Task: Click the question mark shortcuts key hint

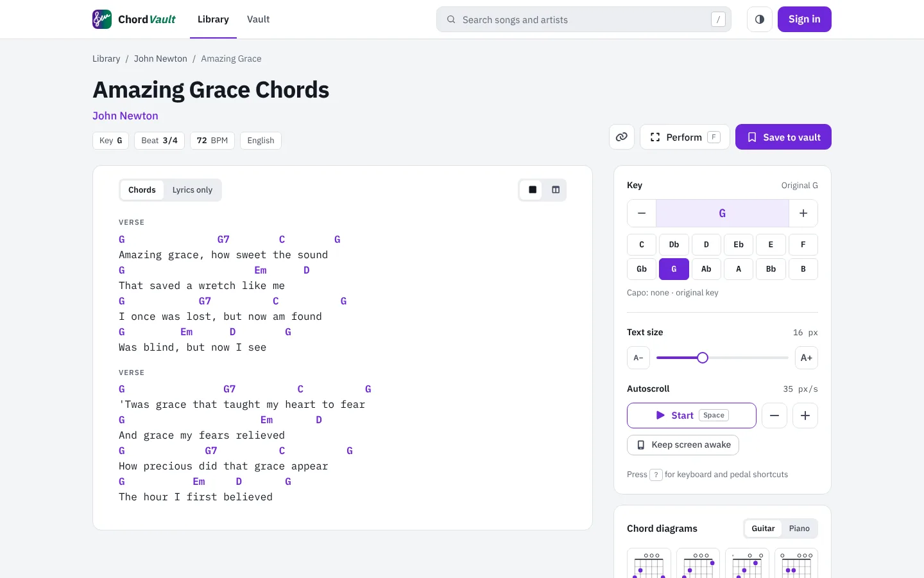Action: (656, 475)
